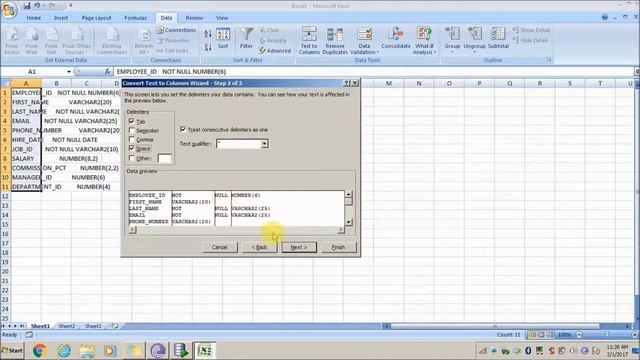The image size is (640, 360).
Task: Enable the Comma delimiter checkbox
Action: [131, 139]
